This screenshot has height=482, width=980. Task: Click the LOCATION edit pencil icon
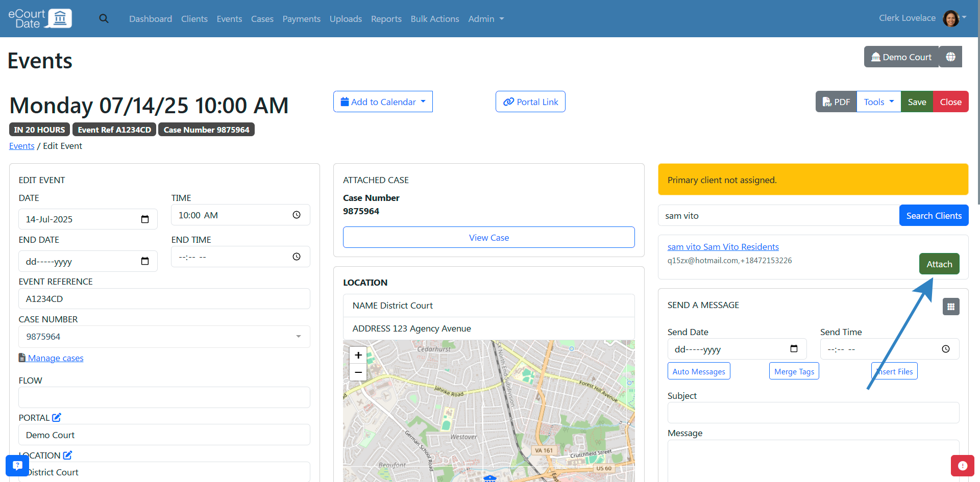pyautogui.click(x=67, y=455)
